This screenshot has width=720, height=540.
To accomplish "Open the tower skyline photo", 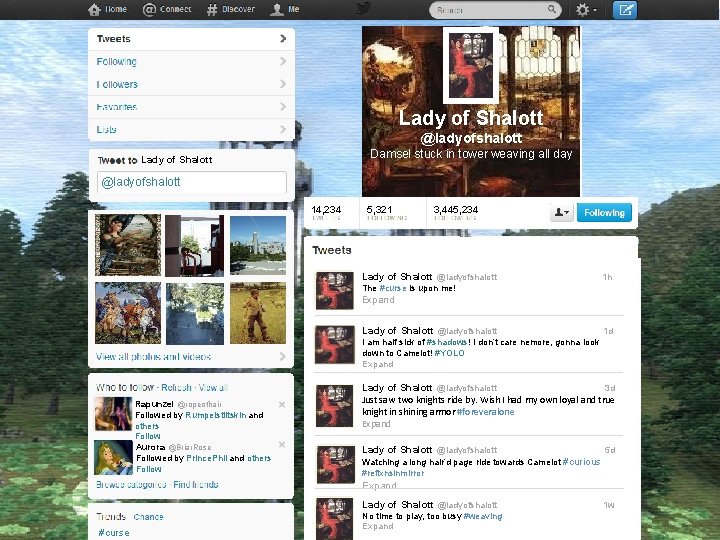I will [258, 245].
